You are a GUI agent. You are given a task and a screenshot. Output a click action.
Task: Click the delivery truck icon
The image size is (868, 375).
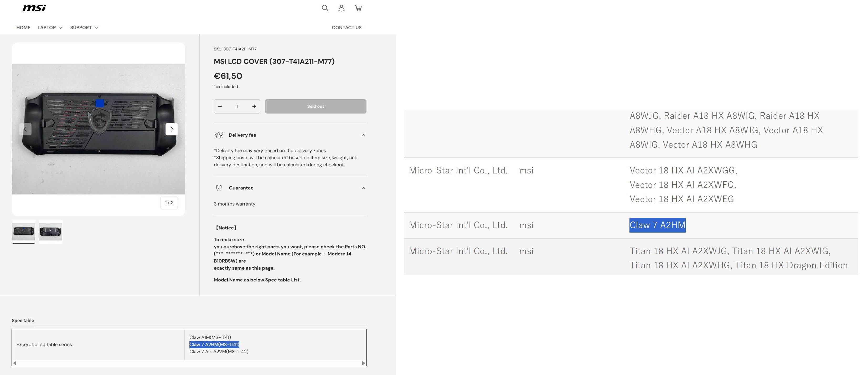tap(219, 135)
